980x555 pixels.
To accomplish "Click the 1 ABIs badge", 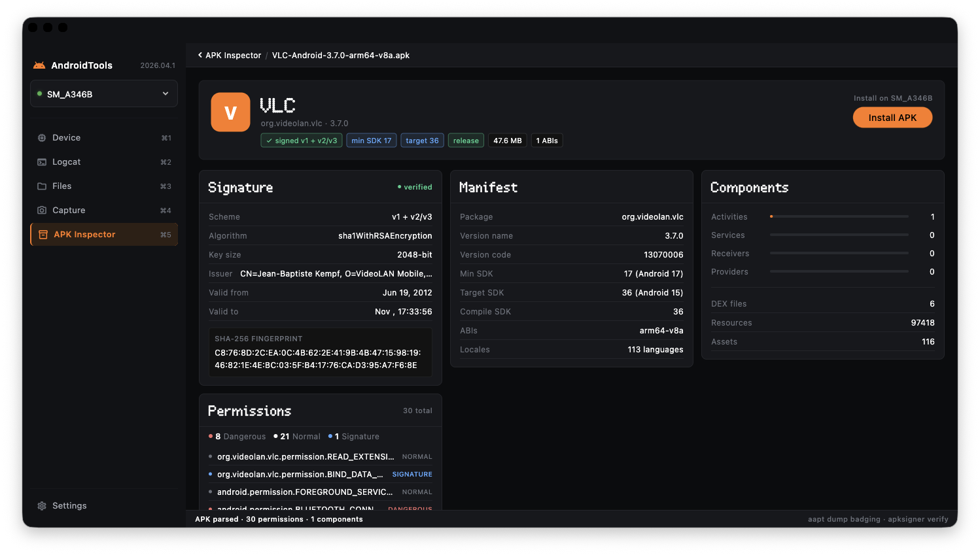I will tap(547, 141).
